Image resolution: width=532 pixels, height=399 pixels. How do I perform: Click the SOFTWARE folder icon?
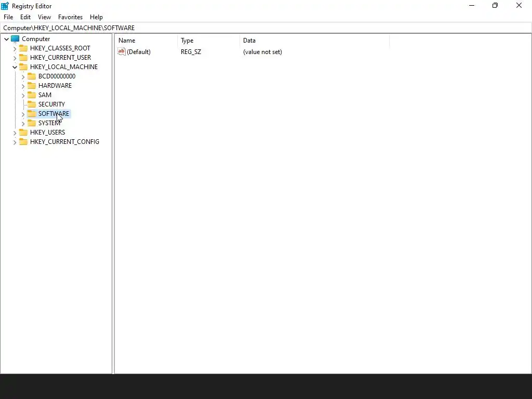(x=32, y=113)
